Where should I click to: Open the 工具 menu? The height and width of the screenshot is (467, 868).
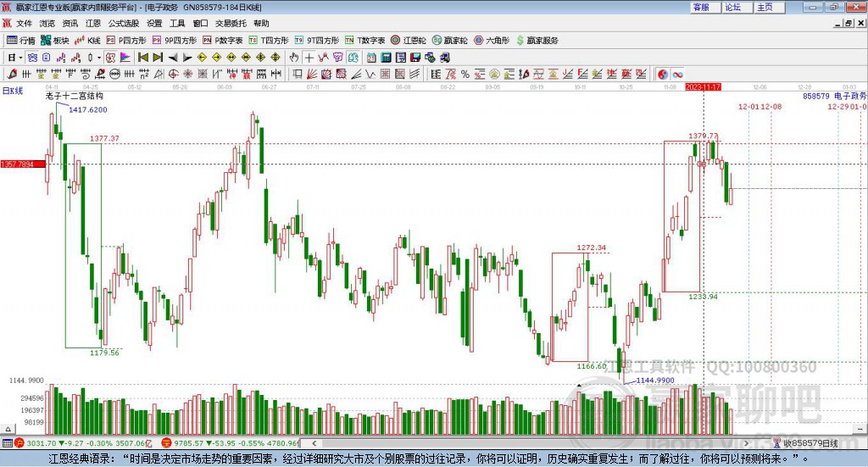point(177,23)
